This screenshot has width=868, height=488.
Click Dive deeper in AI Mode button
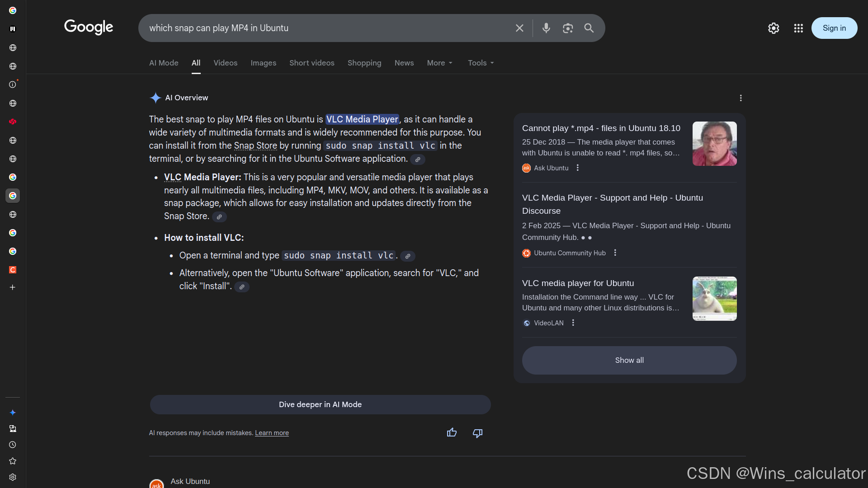(x=320, y=404)
